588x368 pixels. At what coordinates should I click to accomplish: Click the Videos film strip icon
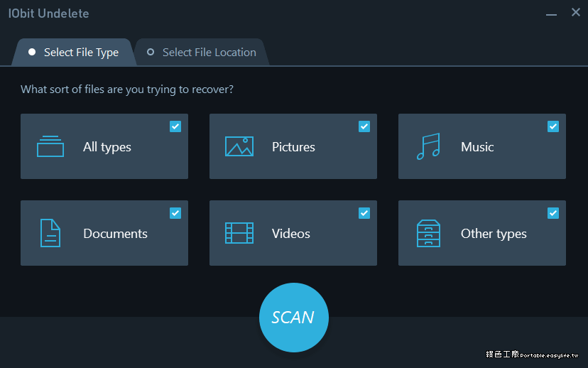point(239,233)
